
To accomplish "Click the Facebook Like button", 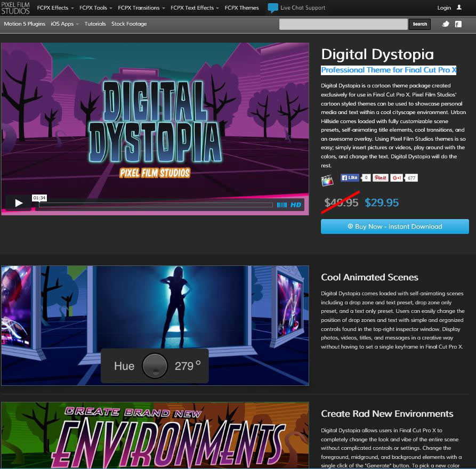I will [350, 177].
